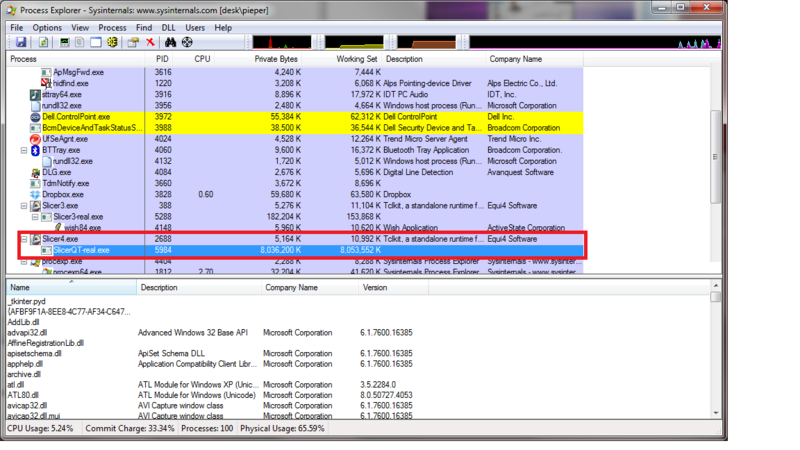
Task: Collapse the Slicer3-real.exe subtree
Action: 35,217
